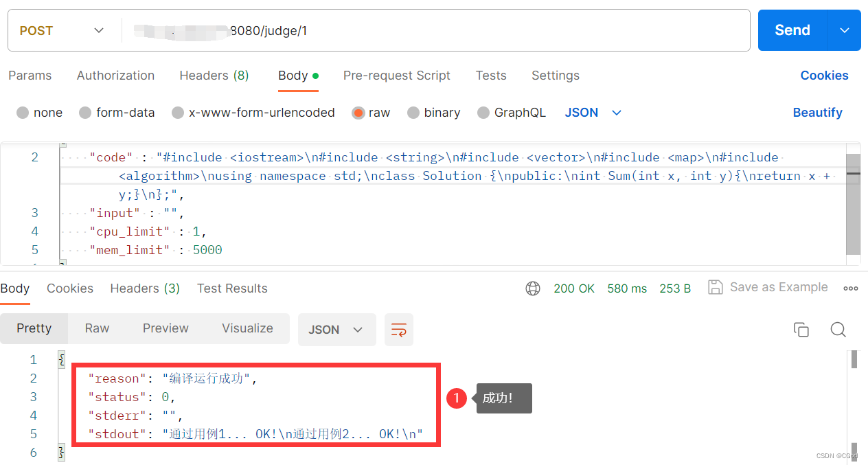Open the three-dots response options menu
This screenshot has width=868, height=465.
click(x=851, y=288)
